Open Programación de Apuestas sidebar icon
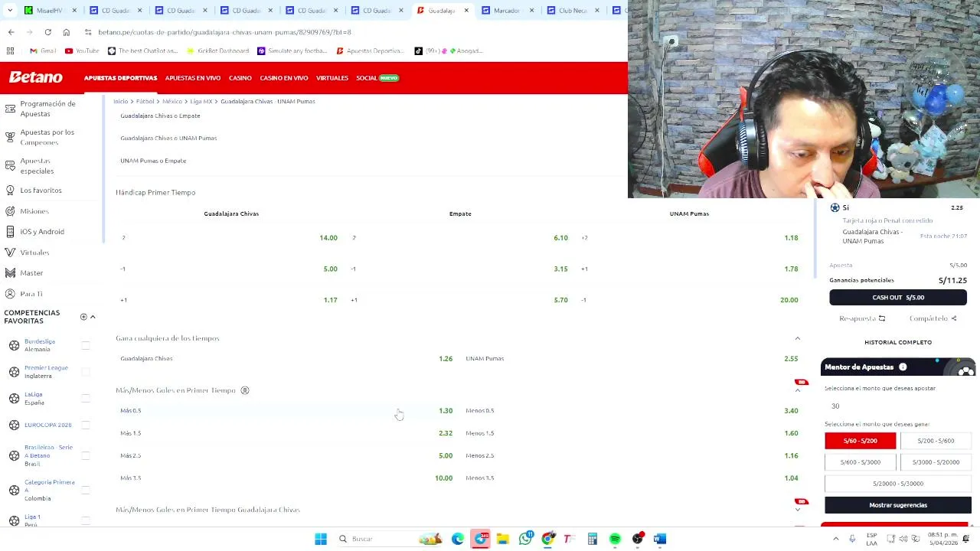 10,108
